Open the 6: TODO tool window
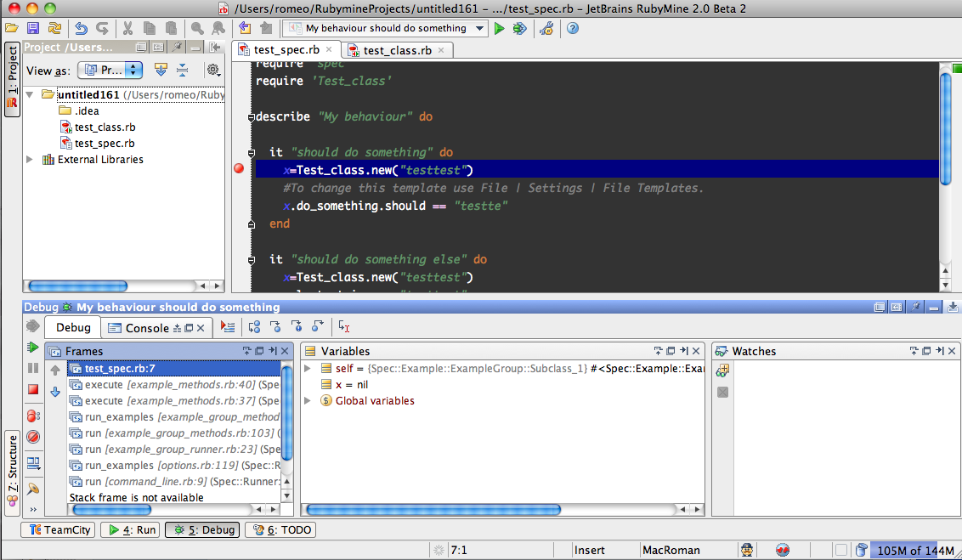This screenshot has height=560, width=962. point(281,530)
